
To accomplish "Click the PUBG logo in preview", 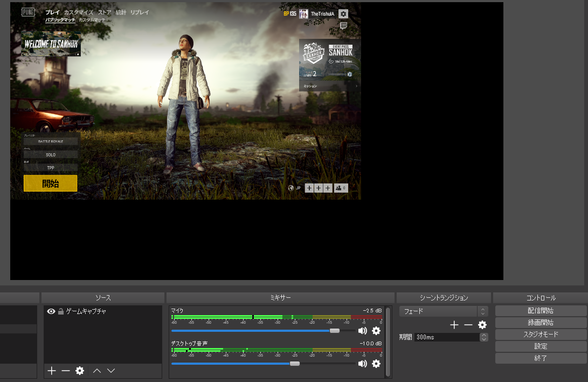I will coord(28,12).
